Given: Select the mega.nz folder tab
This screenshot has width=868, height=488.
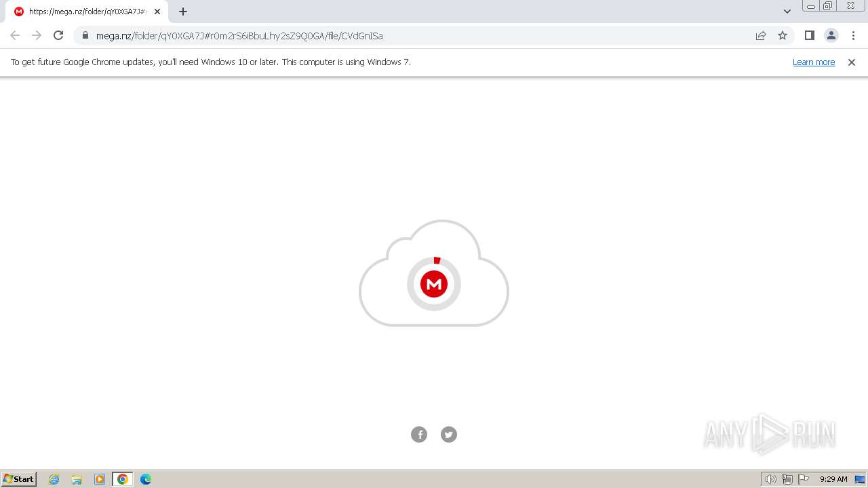Looking at the screenshot, I should click(87, 12).
